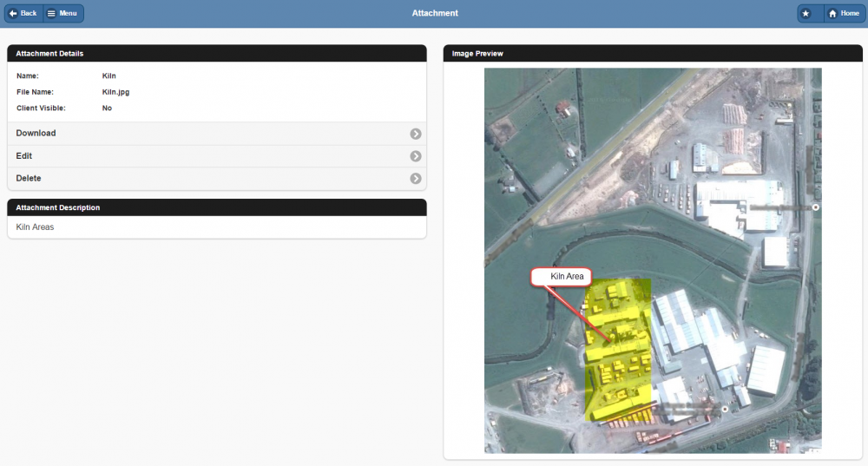Select the Download option label

36,134
